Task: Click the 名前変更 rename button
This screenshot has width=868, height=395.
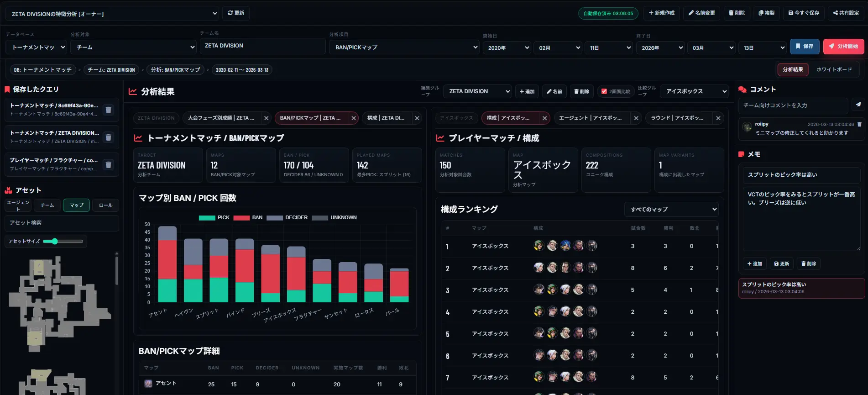Action: pos(702,13)
